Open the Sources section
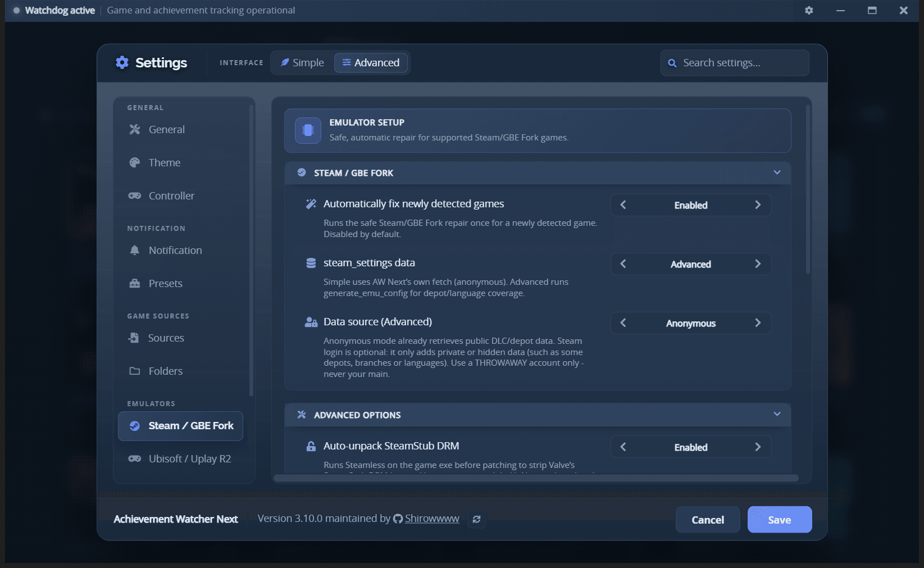The image size is (924, 568). (181, 338)
